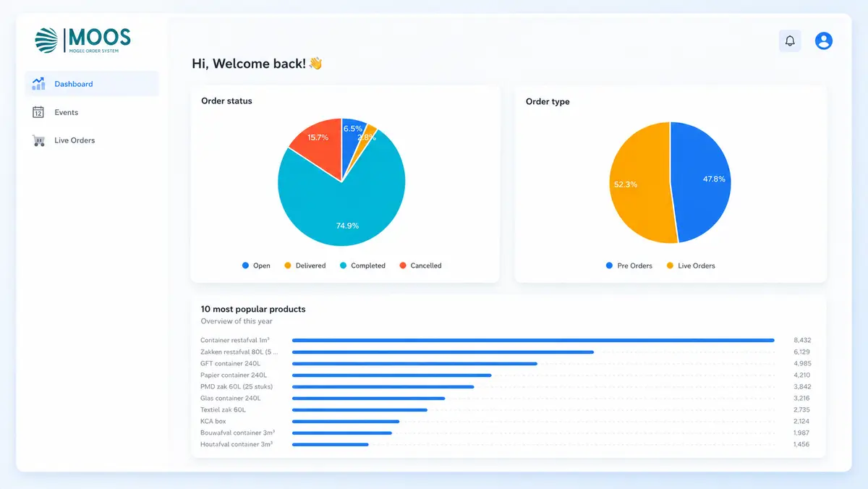Click the Textiel zak 60L label
This screenshot has height=489, width=868.
224,409
